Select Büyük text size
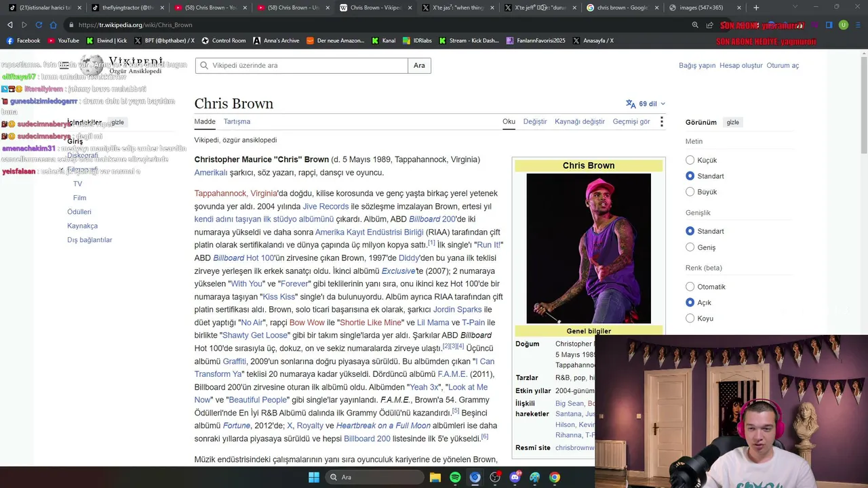 (690, 192)
